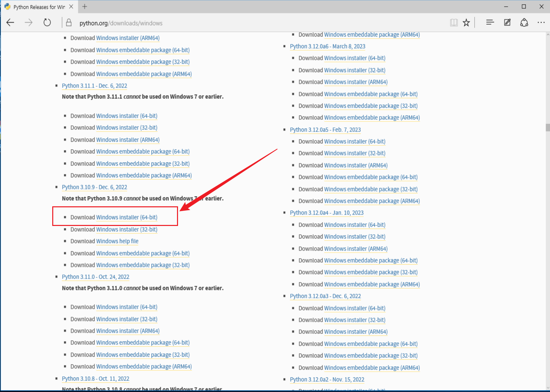Open reading view with the book icon

pyautogui.click(x=454, y=23)
